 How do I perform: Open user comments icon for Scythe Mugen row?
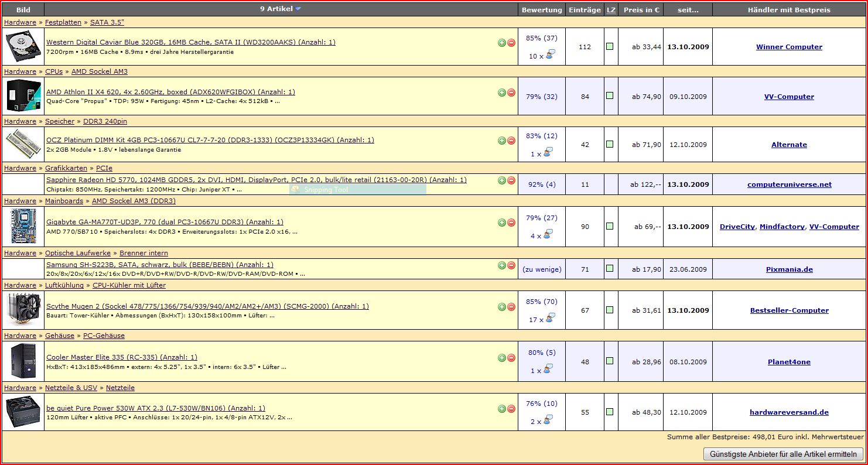(550, 319)
